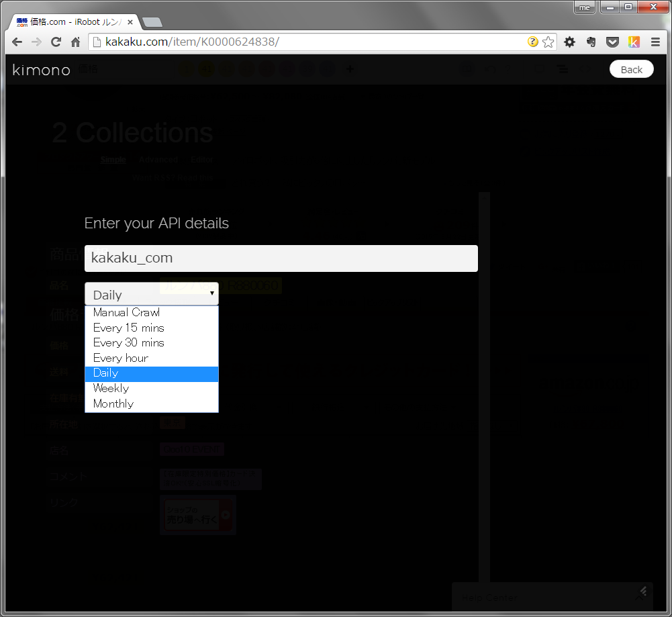Select the 価格.com iRobot tab
The image size is (672, 617).
point(74,22)
